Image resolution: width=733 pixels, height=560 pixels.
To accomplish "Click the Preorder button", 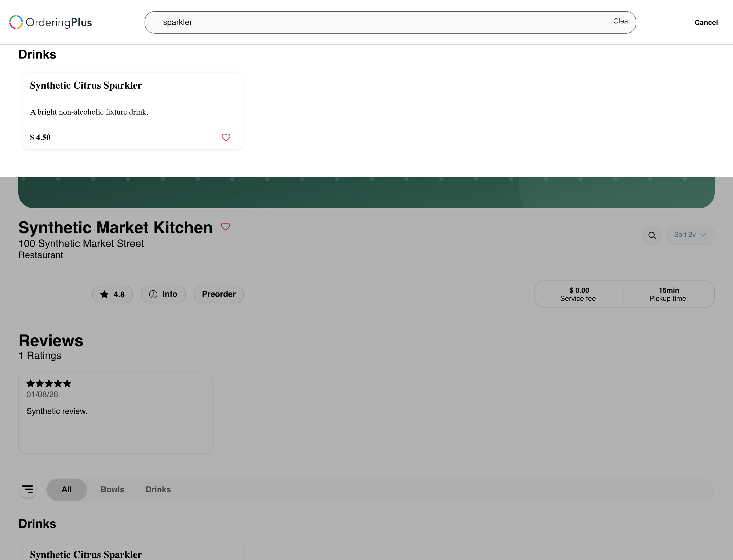I will coord(219,294).
